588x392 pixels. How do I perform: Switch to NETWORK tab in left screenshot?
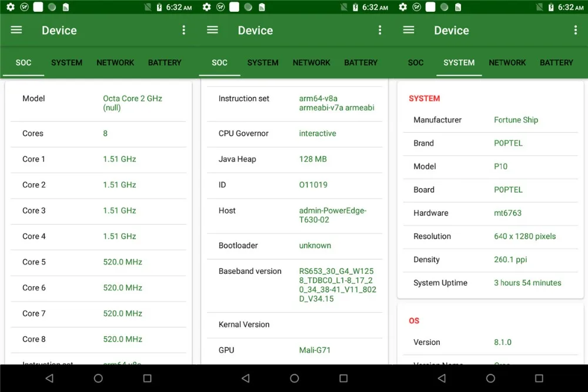[x=115, y=62]
